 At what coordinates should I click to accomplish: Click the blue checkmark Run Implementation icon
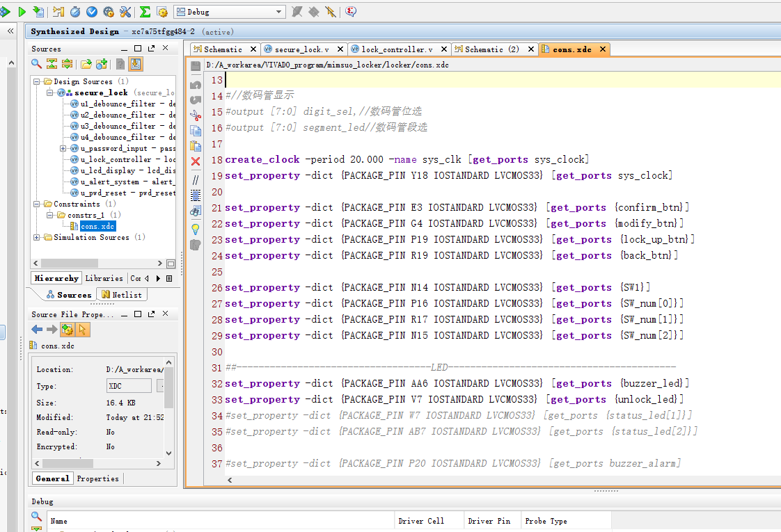coord(92,11)
